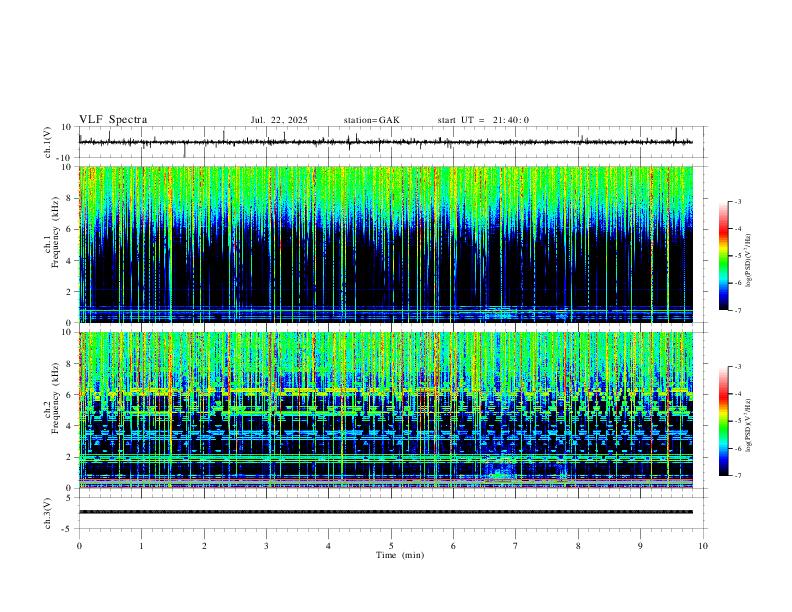Screen dimensions: 792x612
Task: Click the upper colorbar 'log(PSD)(V²/Hz)' label
Action: click(749, 261)
